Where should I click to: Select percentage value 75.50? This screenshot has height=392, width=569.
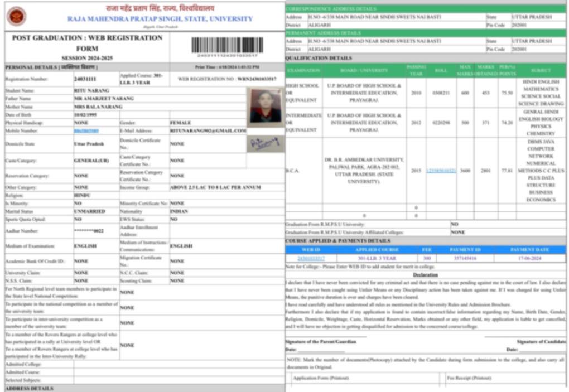click(507, 93)
